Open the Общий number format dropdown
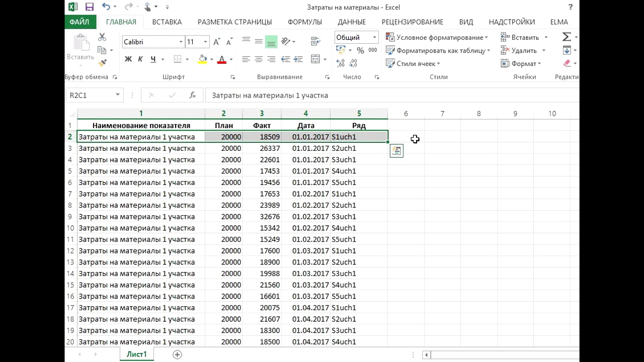Image resolution: width=644 pixels, height=362 pixels. pos(374,37)
